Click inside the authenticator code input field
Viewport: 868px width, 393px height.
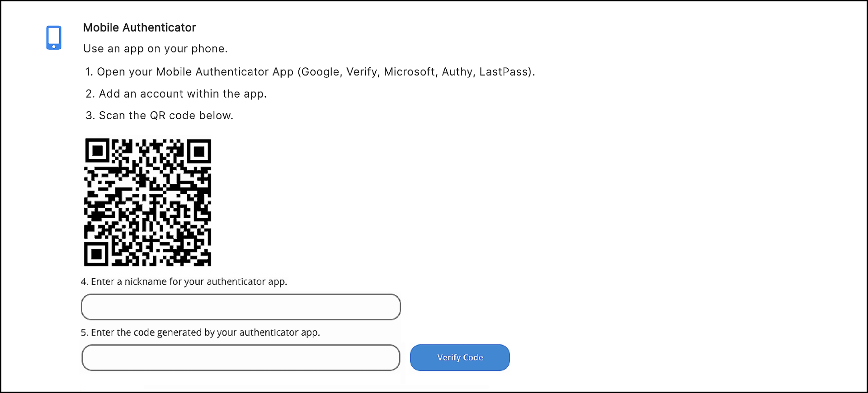coord(240,358)
